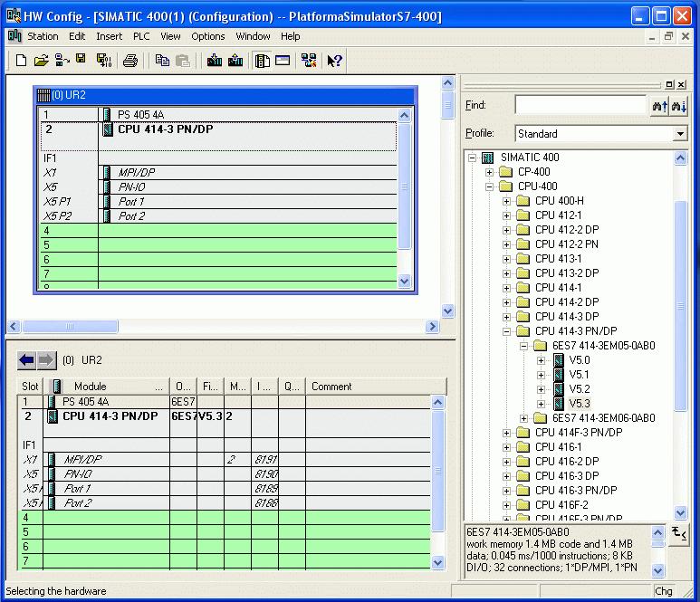This screenshot has height=602, width=700.
Task: Expand the 6ES7 414-3EM06-0AB0 folder
Action: tap(523, 418)
